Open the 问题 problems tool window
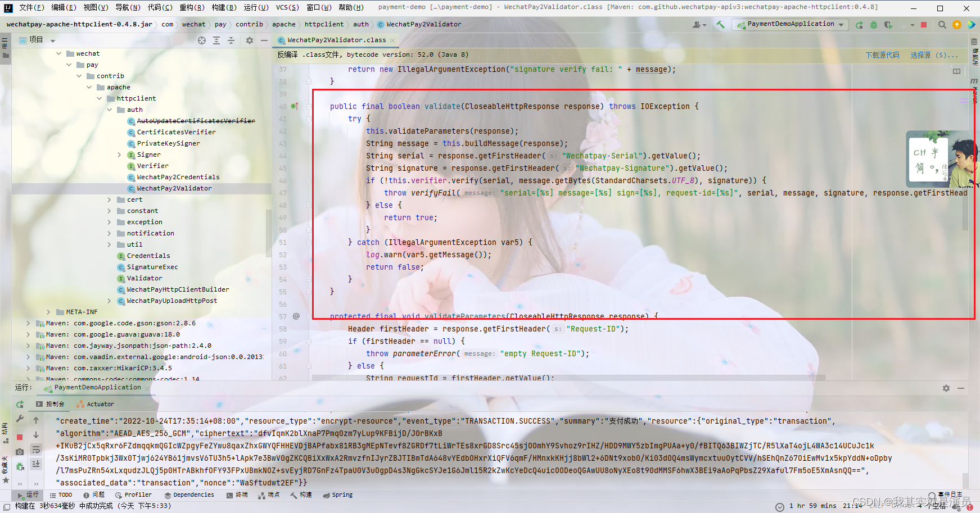 pyautogui.click(x=93, y=495)
